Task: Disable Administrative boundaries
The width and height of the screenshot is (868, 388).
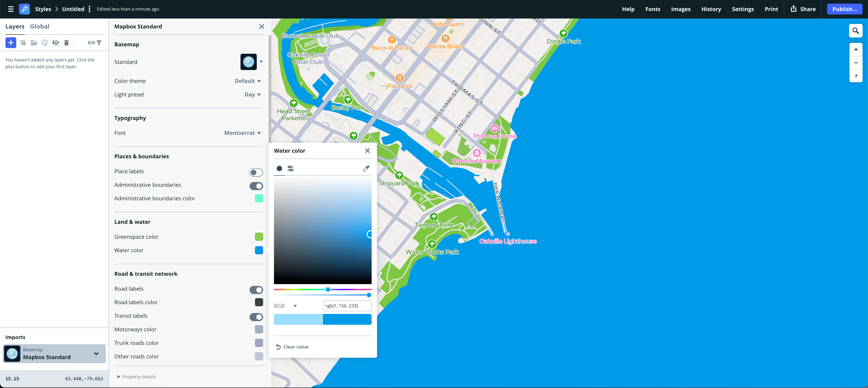Action: click(x=256, y=186)
